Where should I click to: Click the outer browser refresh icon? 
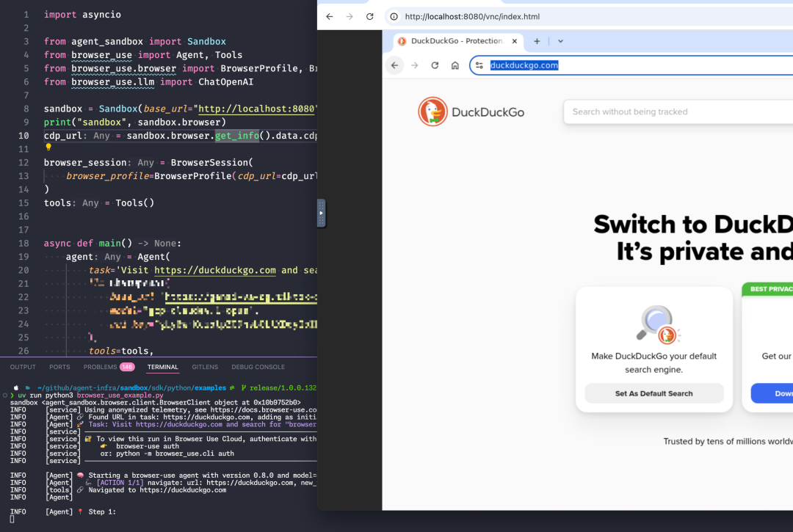click(370, 16)
